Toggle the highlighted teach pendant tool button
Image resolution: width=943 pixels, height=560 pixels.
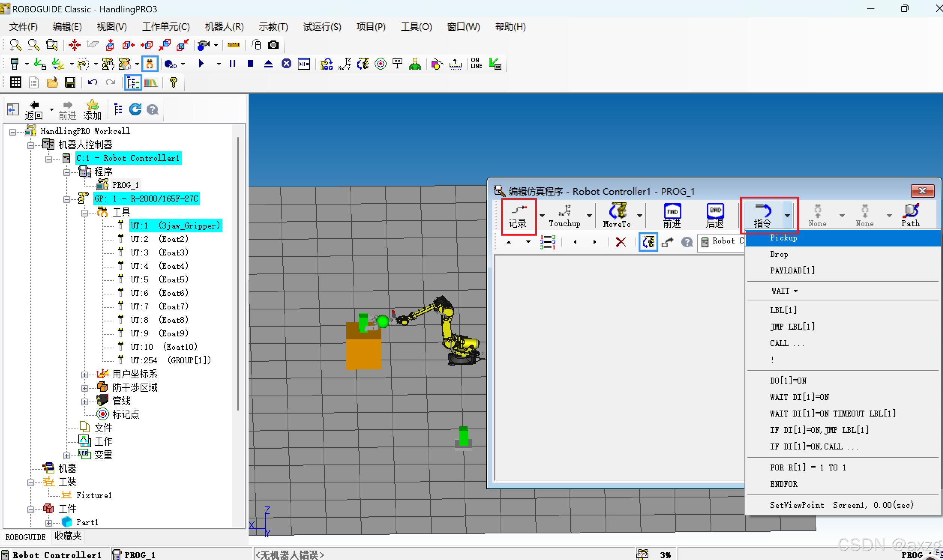pos(150,64)
